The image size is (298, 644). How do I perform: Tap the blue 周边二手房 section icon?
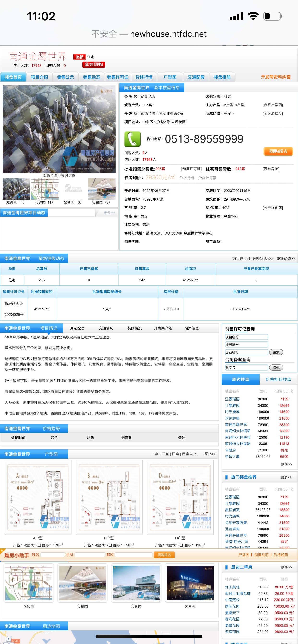[x=226, y=567]
